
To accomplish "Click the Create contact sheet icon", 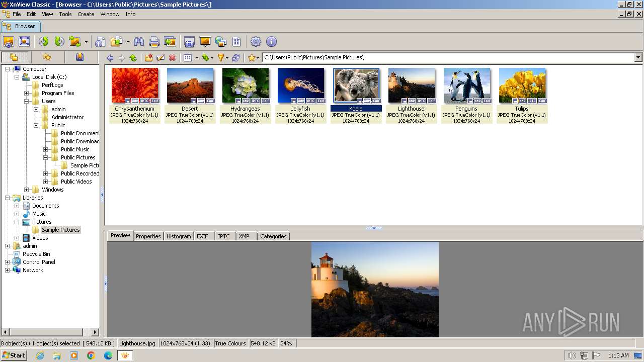I will (236, 42).
